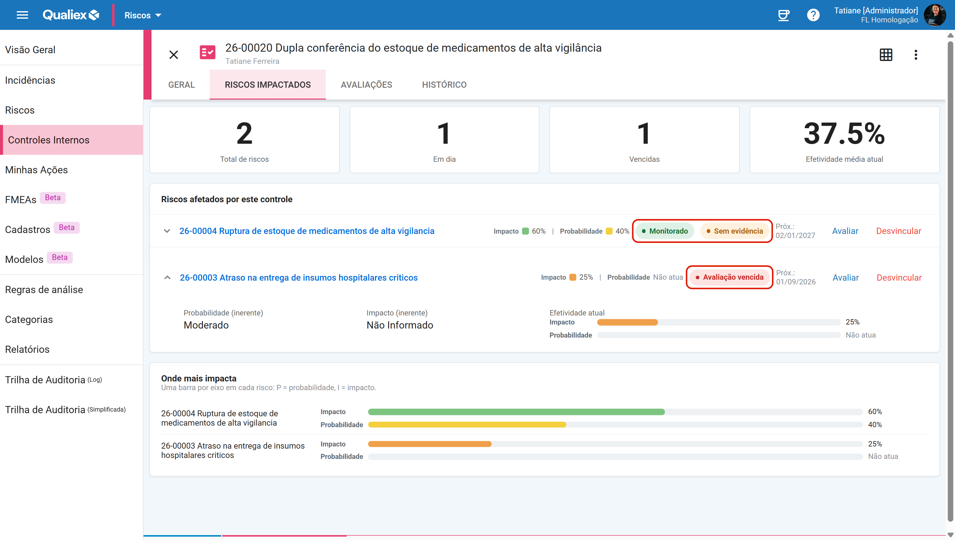Close the control detail panel
Screen dimensions: 955x560
pos(174,54)
